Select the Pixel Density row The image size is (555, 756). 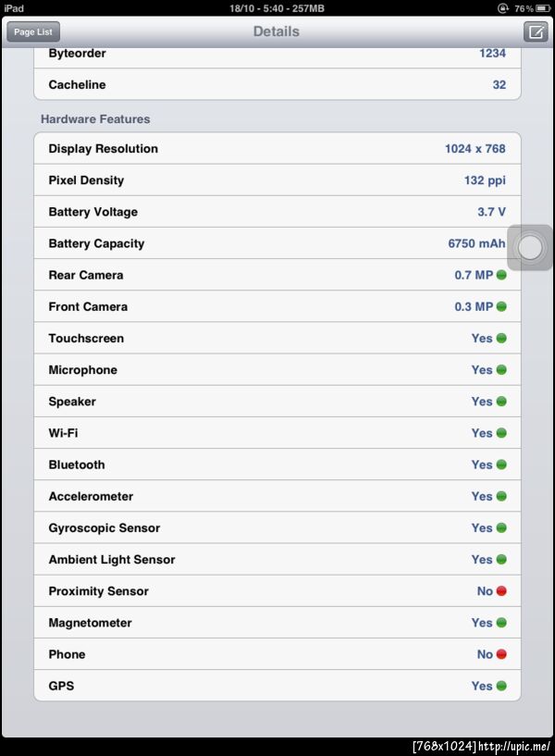click(x=277, y=180)
